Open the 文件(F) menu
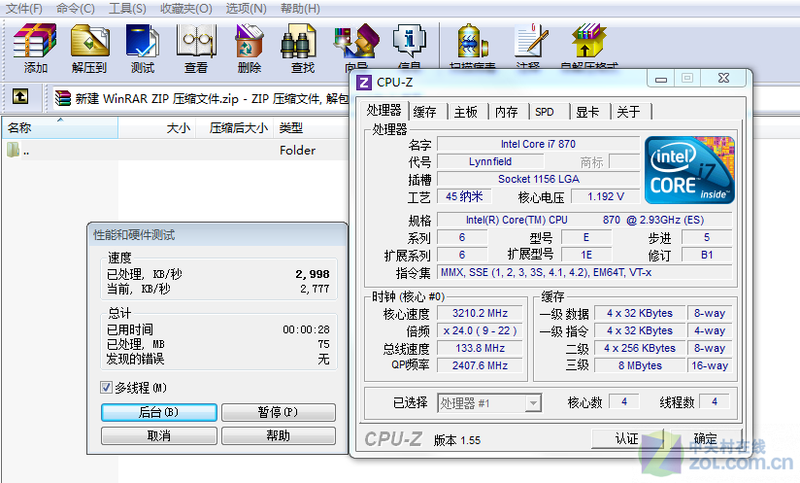 (24, 9)
